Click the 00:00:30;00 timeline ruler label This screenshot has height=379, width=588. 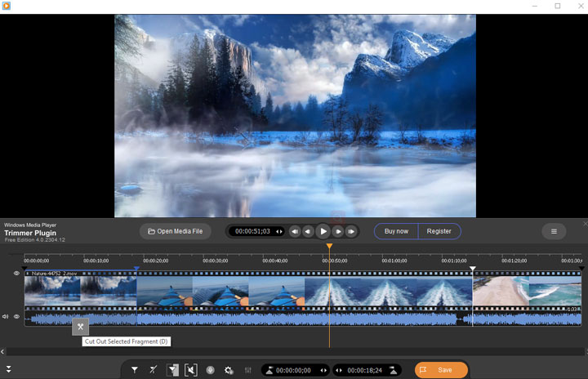216,261
